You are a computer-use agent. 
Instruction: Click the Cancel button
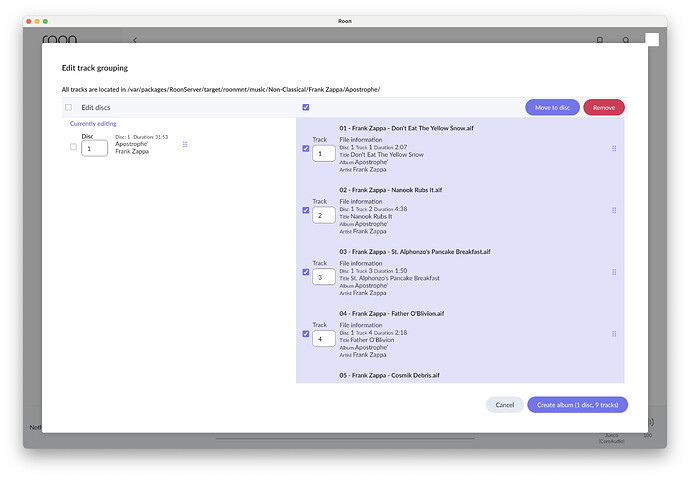(505, 405)
